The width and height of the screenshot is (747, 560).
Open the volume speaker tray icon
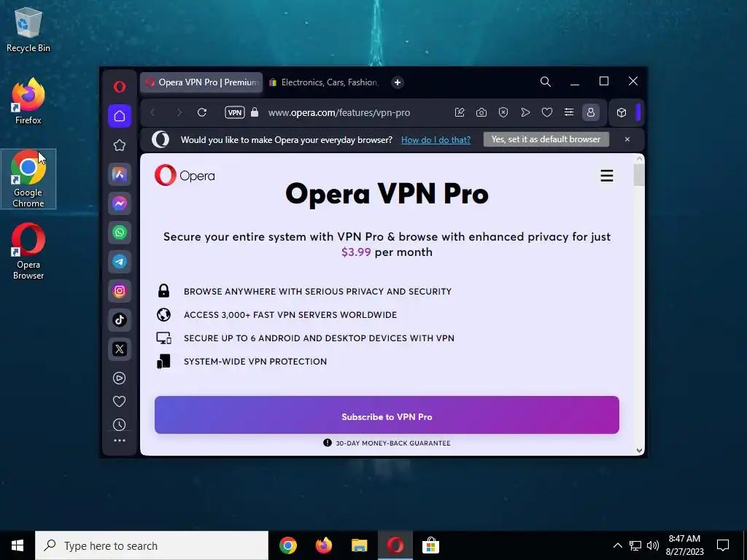[653, 545]
